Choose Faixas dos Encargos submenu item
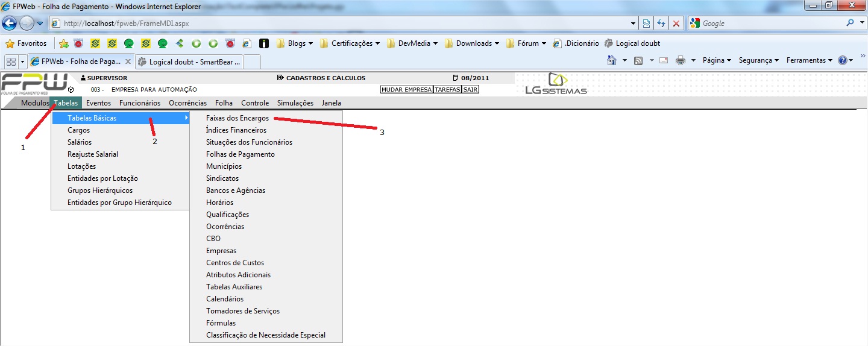 [x=266, y=118]
